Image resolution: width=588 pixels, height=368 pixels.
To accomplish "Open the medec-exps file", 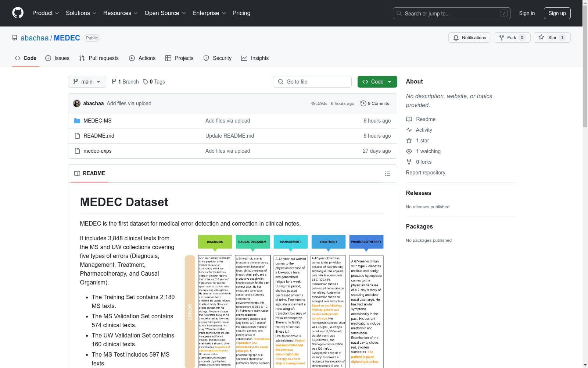I will pyautogui.click(x=97, y=151).
